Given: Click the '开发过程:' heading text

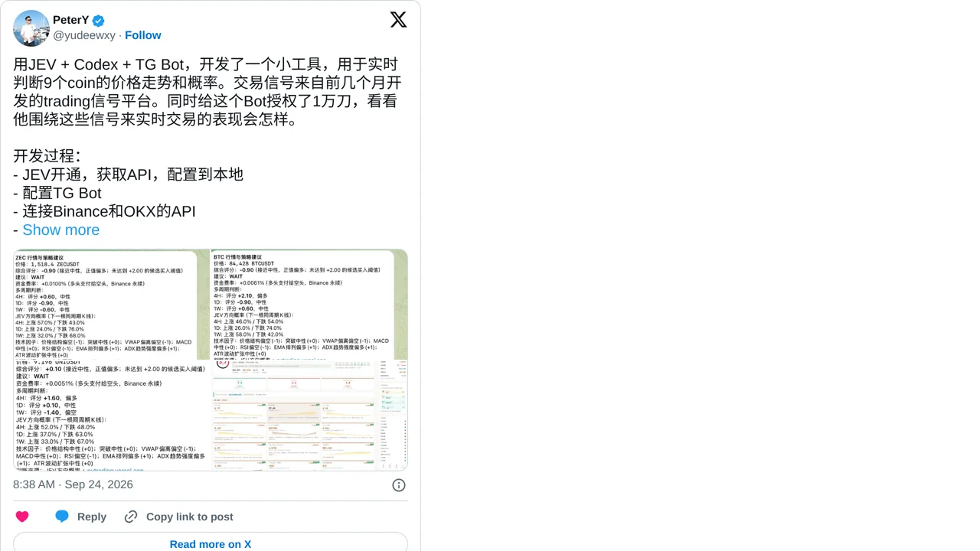Looking at the screenshot, I should (x=47, y=156).
